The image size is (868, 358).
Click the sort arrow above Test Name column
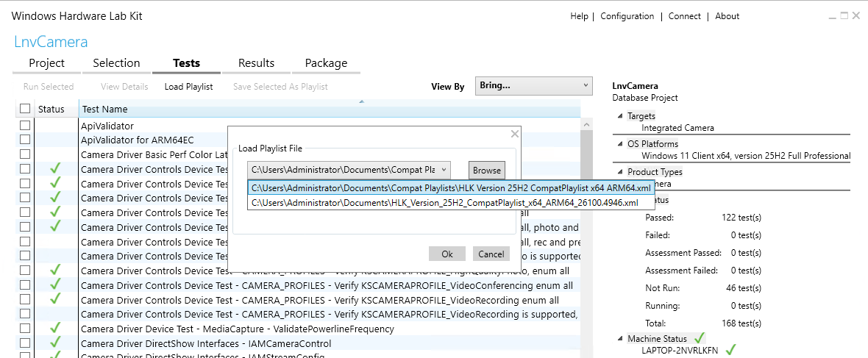pyautogui.click(x=361, y=101)
